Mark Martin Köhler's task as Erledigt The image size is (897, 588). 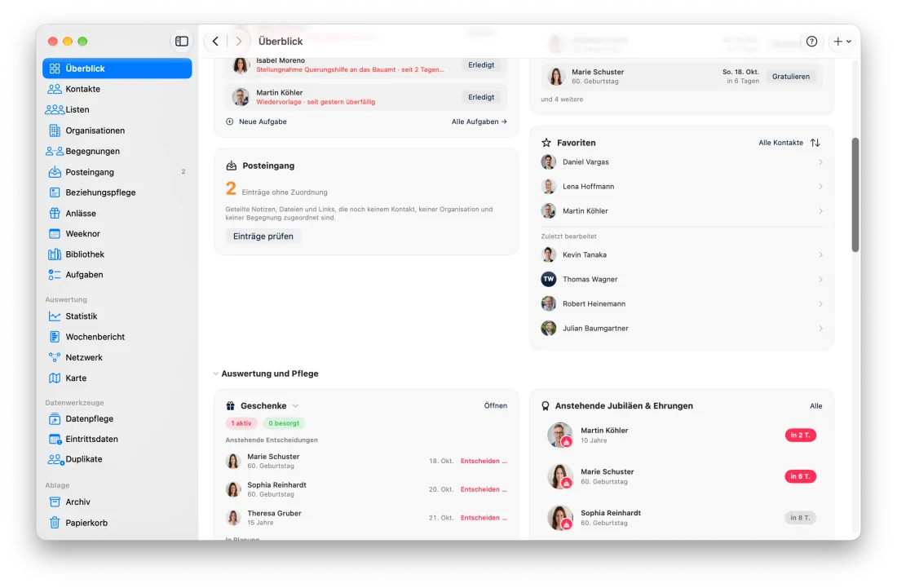tap(481, 97)
